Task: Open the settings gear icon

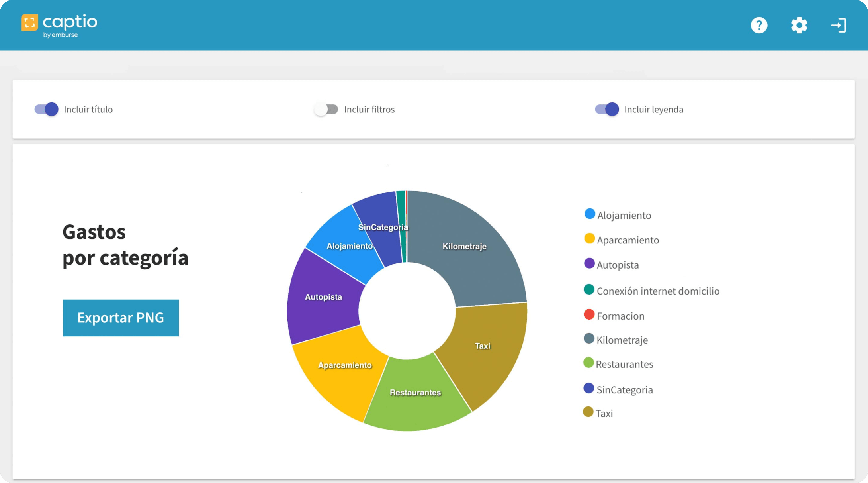Action: [799, 25]
